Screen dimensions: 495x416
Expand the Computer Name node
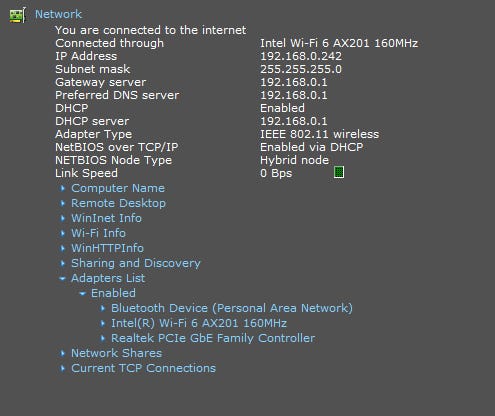tap(118, 188)
